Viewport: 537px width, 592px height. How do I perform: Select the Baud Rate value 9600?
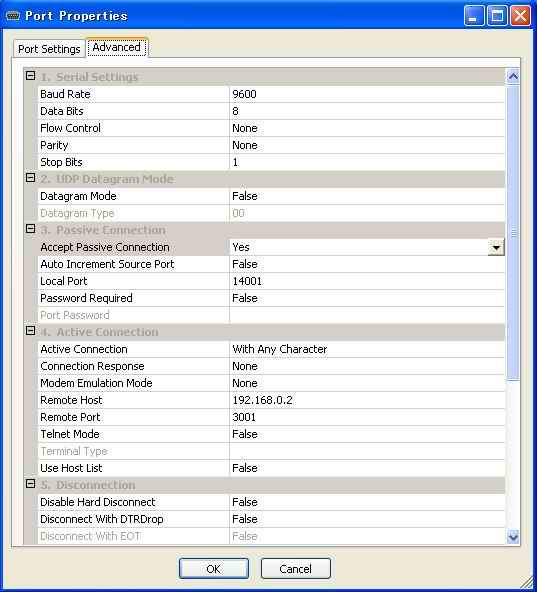(367, 94)
